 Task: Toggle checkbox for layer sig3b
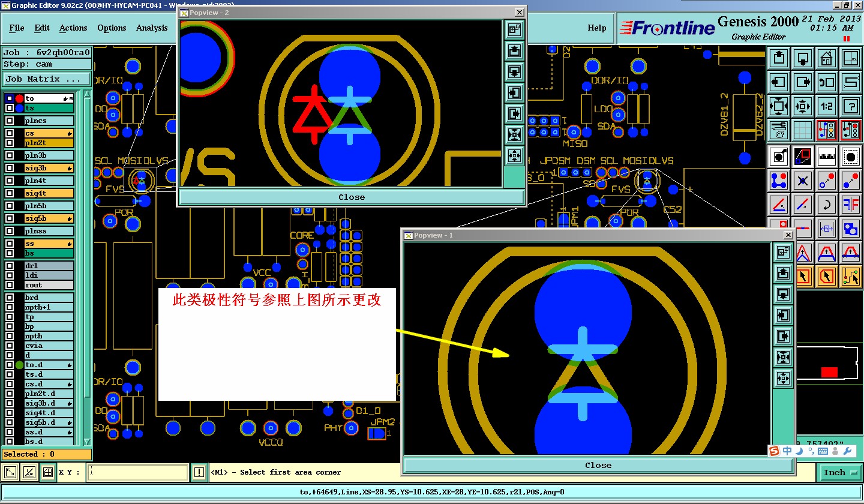(x=10, y=168)
